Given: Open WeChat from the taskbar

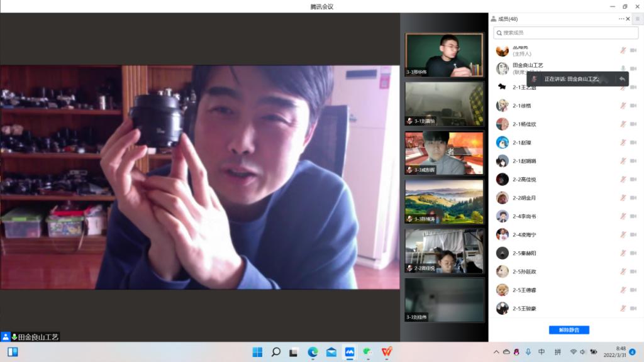Looking at the screenshot, I should click(x=368, y=352).
